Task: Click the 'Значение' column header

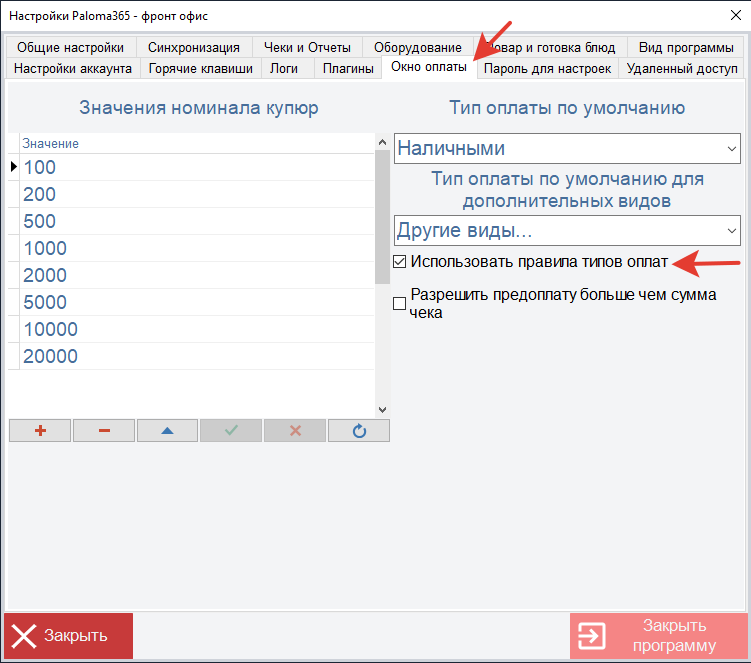Action: 196,143
